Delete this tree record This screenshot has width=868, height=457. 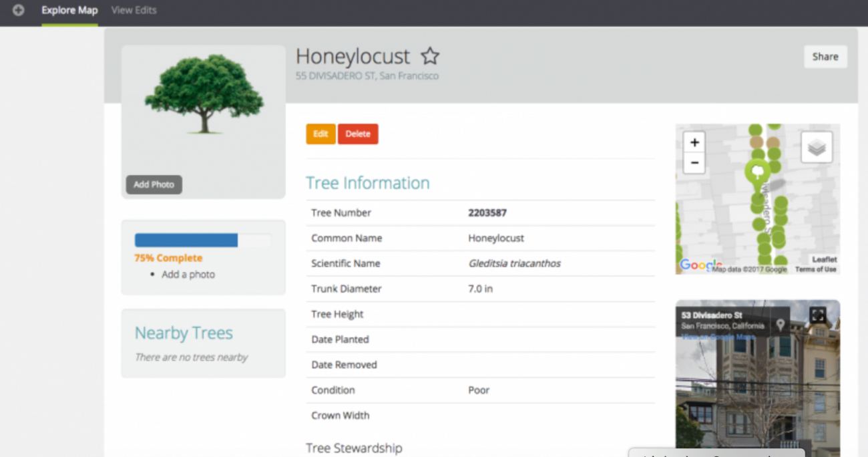tap(358, 134)
